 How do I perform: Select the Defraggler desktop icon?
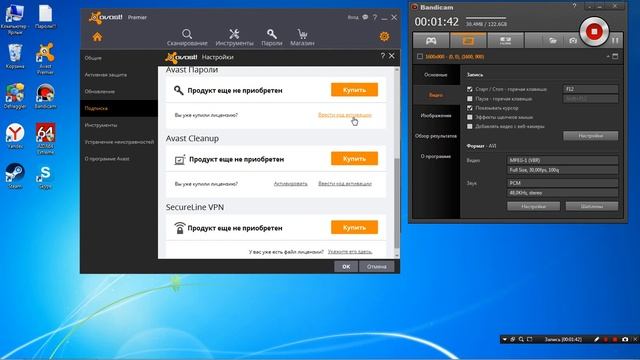pos(15,96)
